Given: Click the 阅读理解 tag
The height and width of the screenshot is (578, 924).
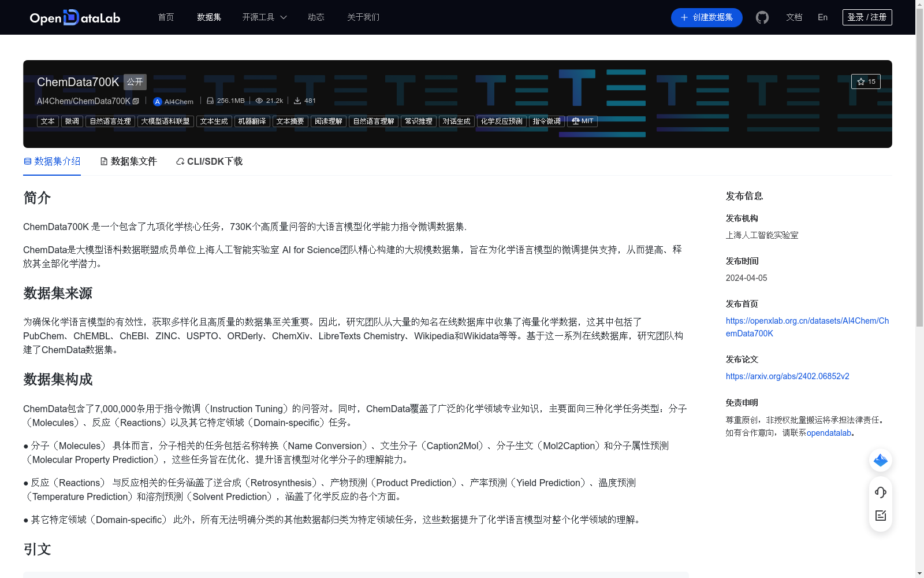Looking at the screenshot, I should [x=329, y=121].
